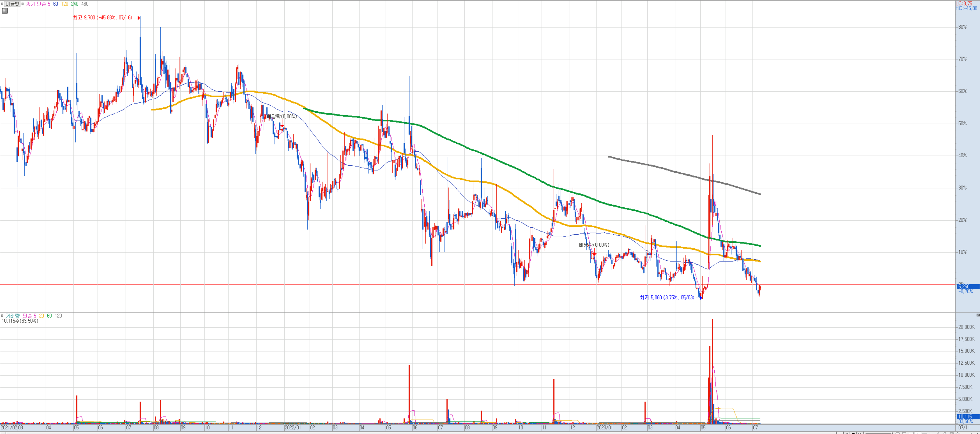The width and height of the screenshot is (980, 434).
Task: Select the 2022/01 label on time axis
Action: pyautogui.click(x=293, y=428)
